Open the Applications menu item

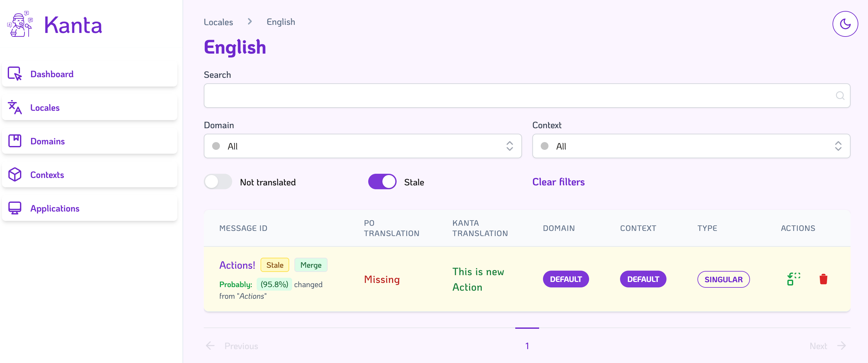tap(55, 208)
